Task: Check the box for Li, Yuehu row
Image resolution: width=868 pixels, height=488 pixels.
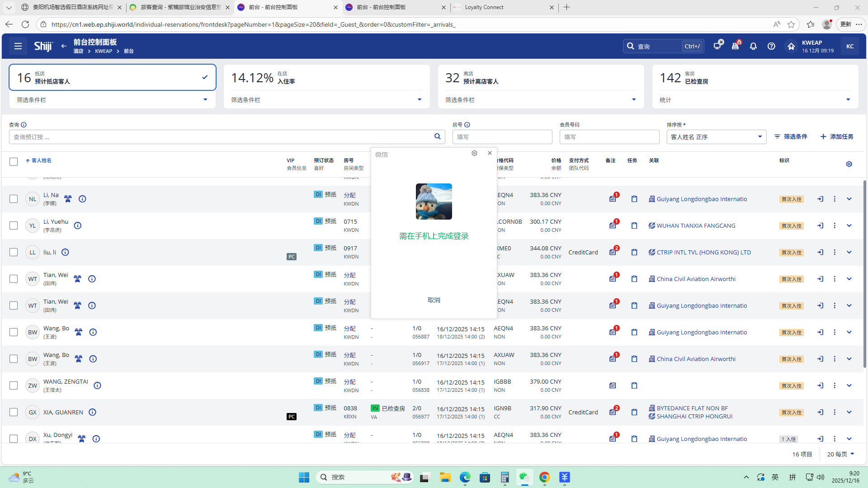Action: 14,225
